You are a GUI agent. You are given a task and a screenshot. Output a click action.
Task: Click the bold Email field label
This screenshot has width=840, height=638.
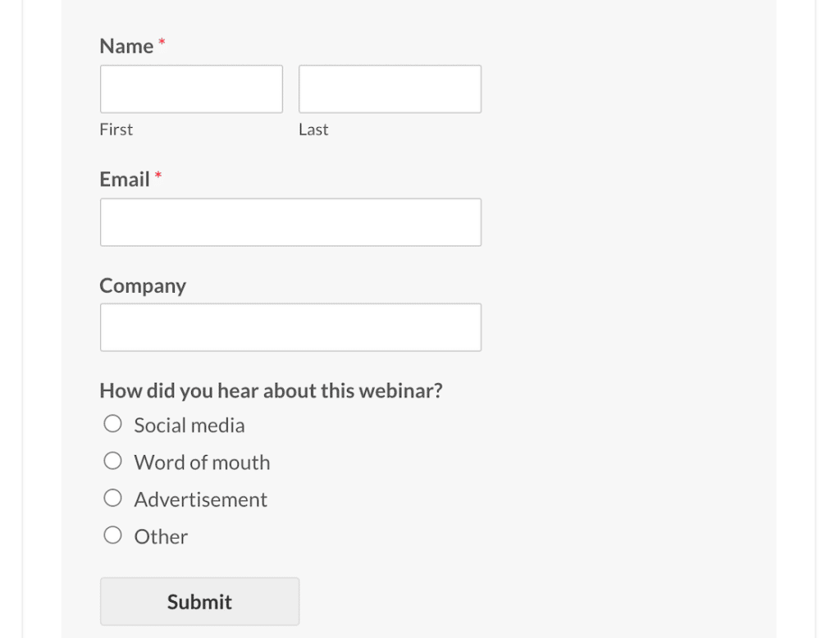click(125, 180)
